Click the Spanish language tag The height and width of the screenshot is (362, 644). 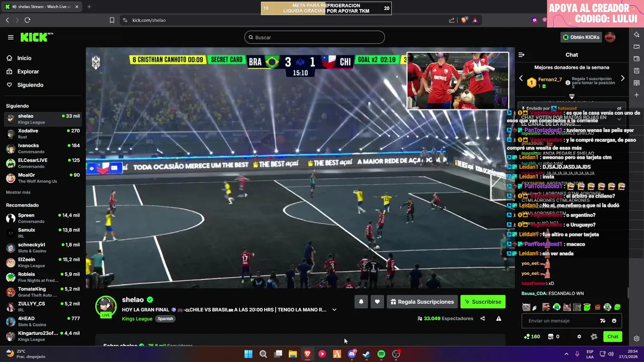tap(165, 319)
